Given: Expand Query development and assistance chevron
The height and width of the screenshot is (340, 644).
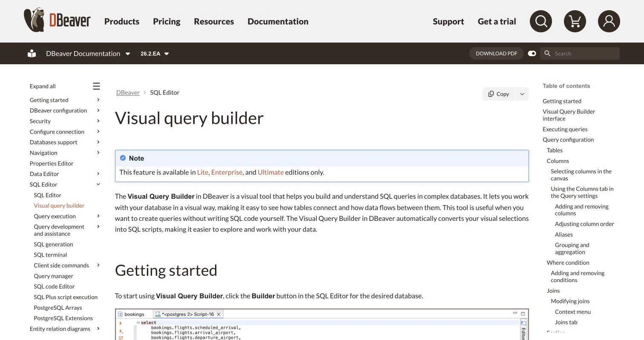Looking at the screenshot, I should tap(98, 227).
